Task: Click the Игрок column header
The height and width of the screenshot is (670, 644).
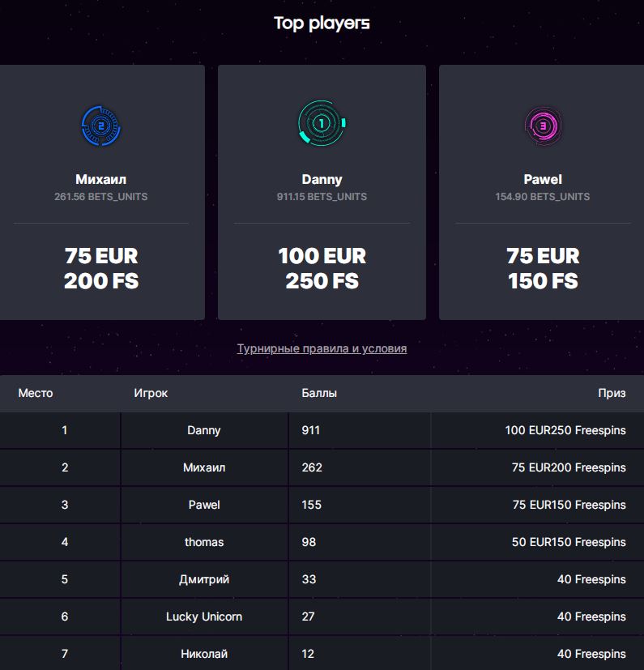Action: pyautogui.click(x=151, y=393)
